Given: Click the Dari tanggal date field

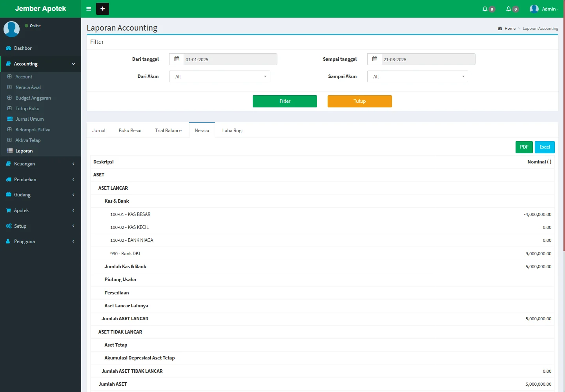Looking at the screenshot, I should pos(230,60).
